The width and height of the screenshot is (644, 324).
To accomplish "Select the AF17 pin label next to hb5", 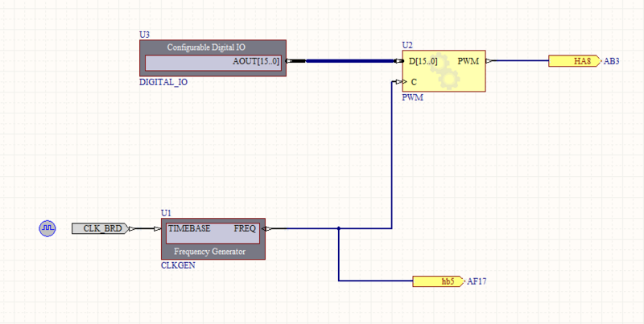I will pyautogui.click(x=477, y=281).
